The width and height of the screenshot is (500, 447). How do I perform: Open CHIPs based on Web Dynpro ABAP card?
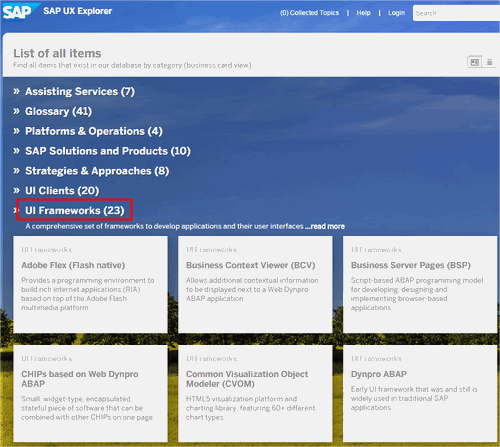[90, 393]
